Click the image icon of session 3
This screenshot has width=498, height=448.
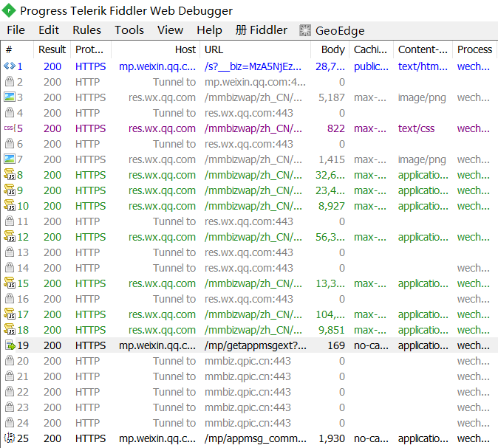coord(10,97)
